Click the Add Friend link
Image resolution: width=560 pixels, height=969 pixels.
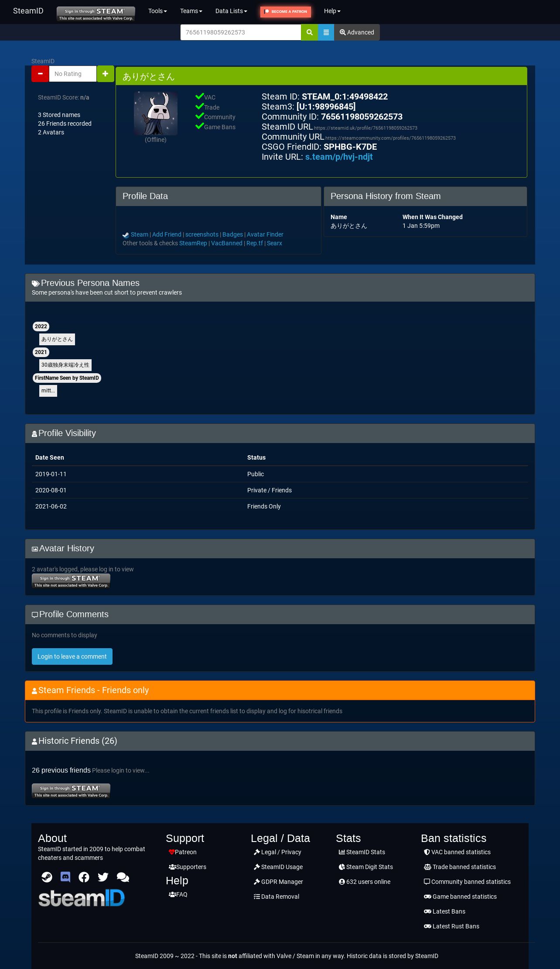167,234
